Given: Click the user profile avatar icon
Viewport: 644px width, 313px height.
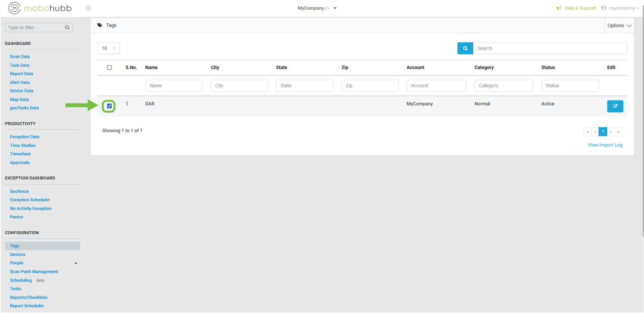Looking at the screenshot, I should coord(604,8).
